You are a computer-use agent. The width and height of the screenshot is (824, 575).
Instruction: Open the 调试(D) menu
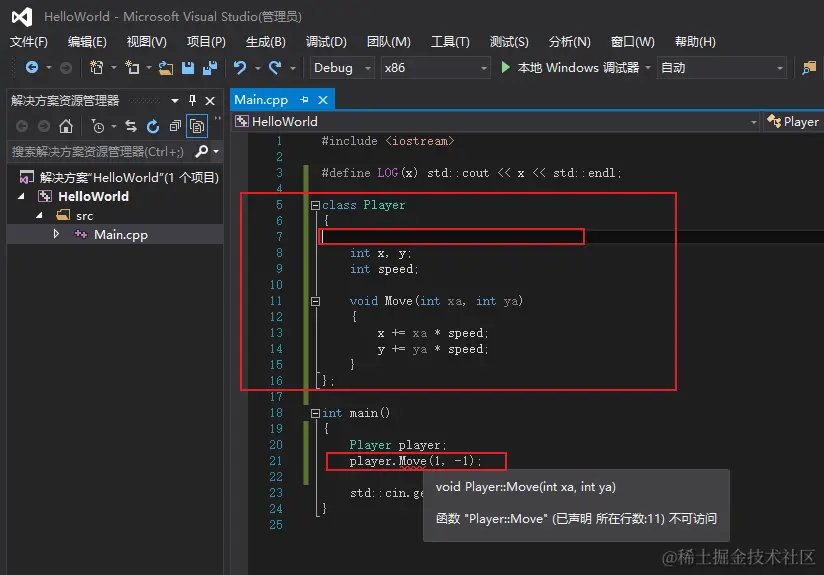tap(326, 42)
